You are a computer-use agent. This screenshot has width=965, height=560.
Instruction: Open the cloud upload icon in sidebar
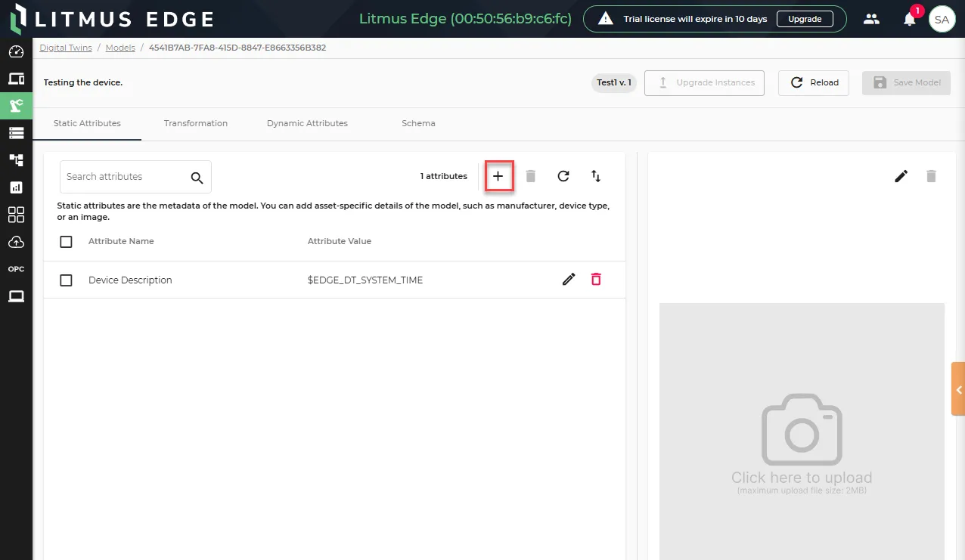16,242
